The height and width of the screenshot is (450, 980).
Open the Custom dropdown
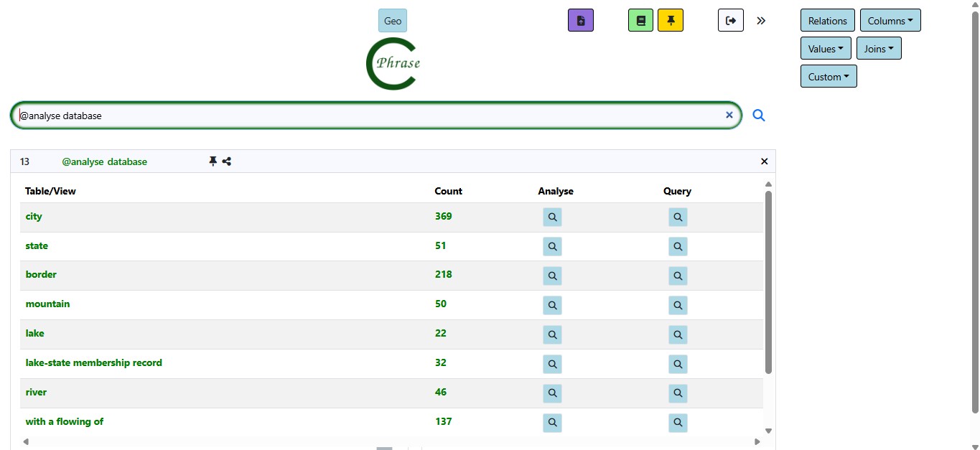[829, 77]
